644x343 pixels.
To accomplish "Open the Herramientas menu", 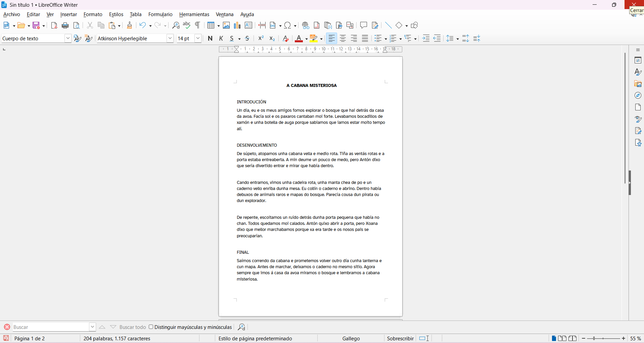I will click(194, 14).
